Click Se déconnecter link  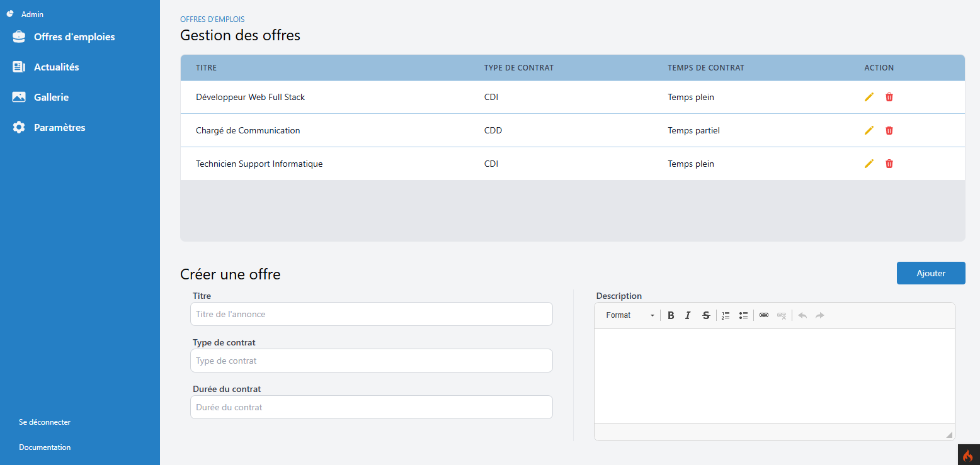tap(45, 422)
